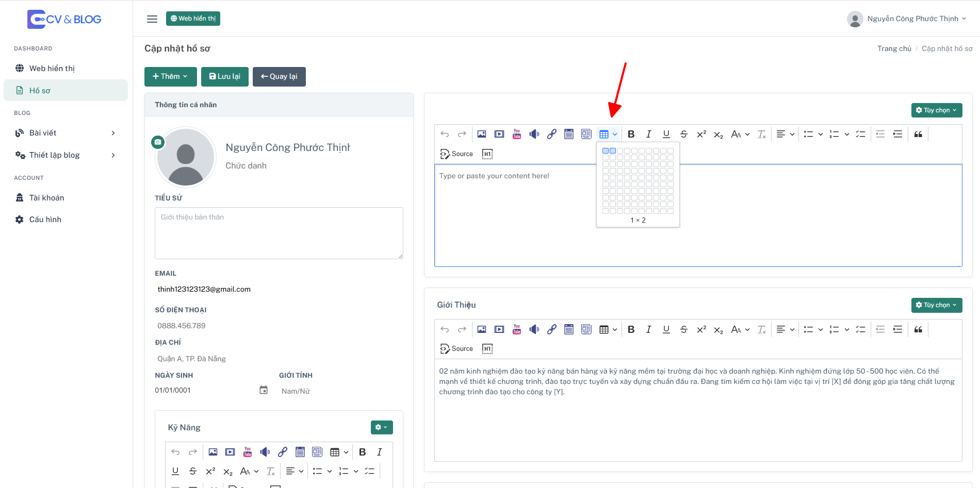Apply subscript in top editor
The image size is (980, 488).
click(718, 134)
